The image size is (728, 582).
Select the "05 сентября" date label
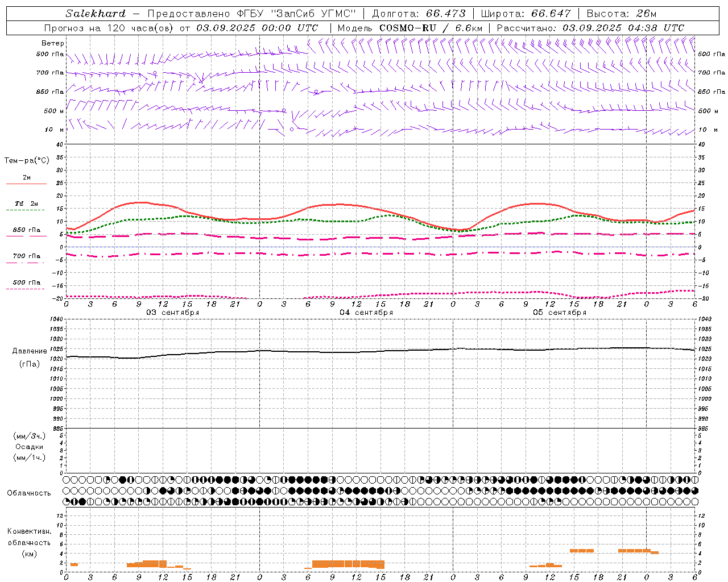pyautogui.click(x=560, y=313)
